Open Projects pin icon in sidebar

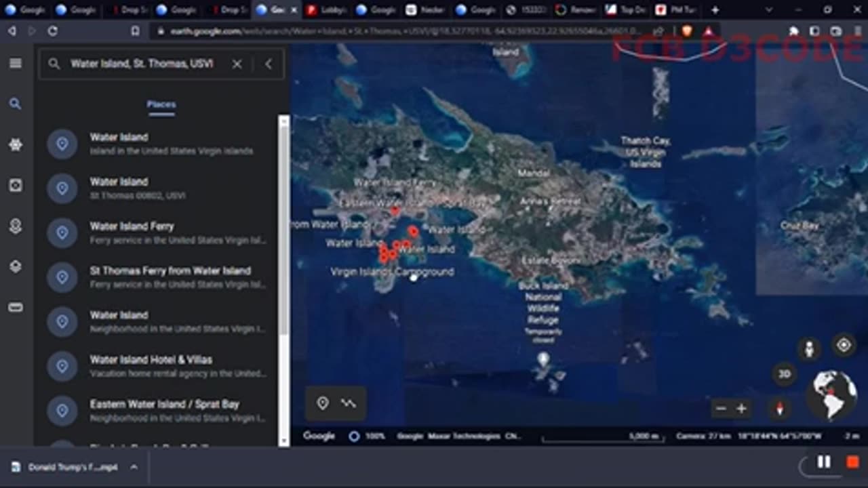coord(16,226)
